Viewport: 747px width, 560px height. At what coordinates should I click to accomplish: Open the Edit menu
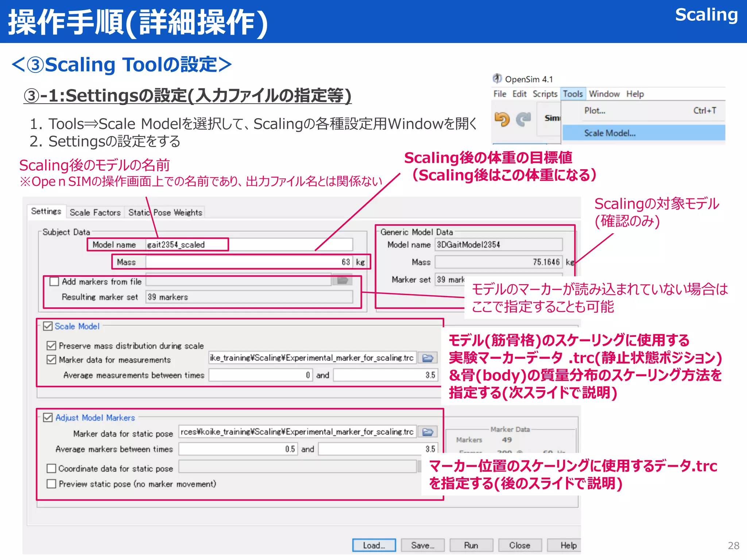[x=519, y=94]
